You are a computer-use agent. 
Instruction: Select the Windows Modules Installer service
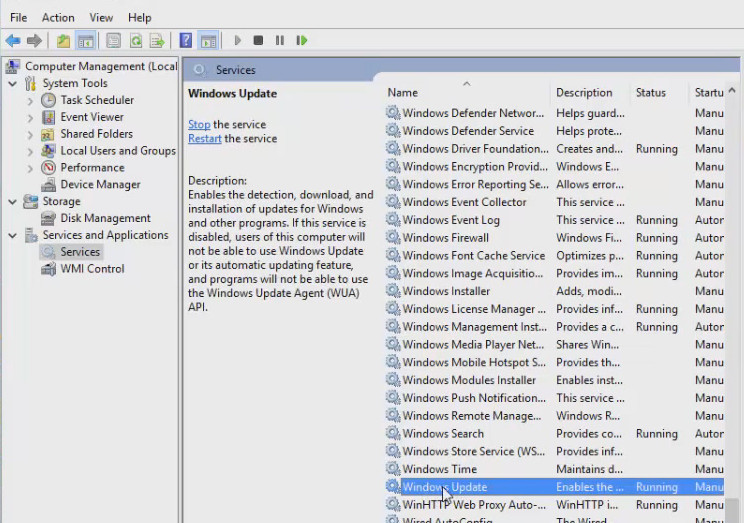point(554,380)
